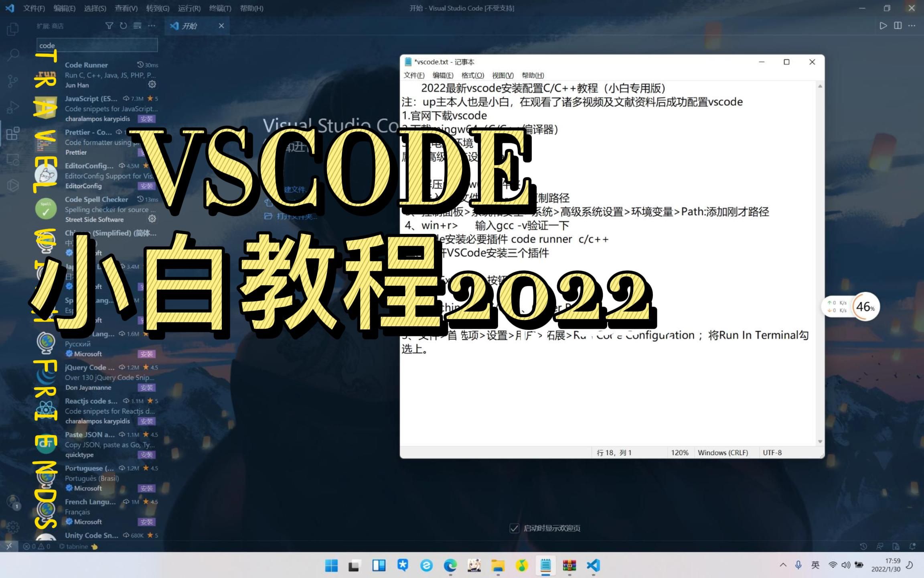This screenshot has width=924, height=578.
Task: Open Code Spell Checker manage gear
Action: click(152, 219)
